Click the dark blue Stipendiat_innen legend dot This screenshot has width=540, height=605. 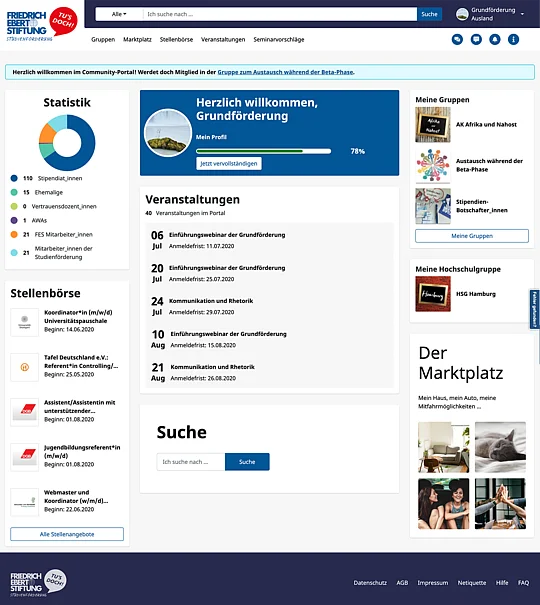pyautogui.click(x=14, y=178)
